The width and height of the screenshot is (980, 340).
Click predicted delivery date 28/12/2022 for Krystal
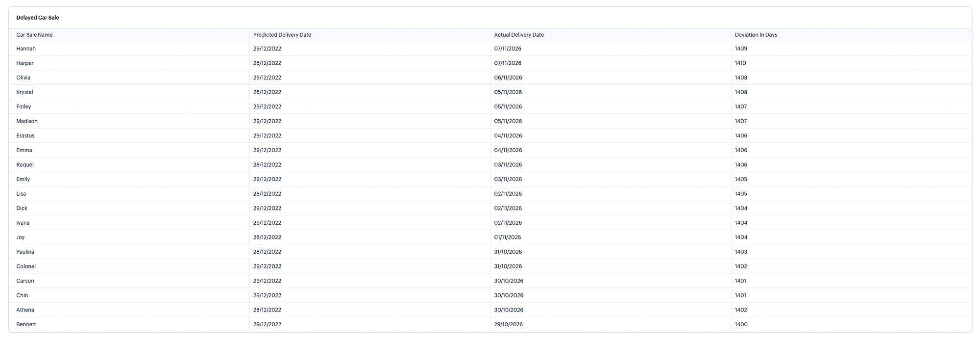(267, 92)
